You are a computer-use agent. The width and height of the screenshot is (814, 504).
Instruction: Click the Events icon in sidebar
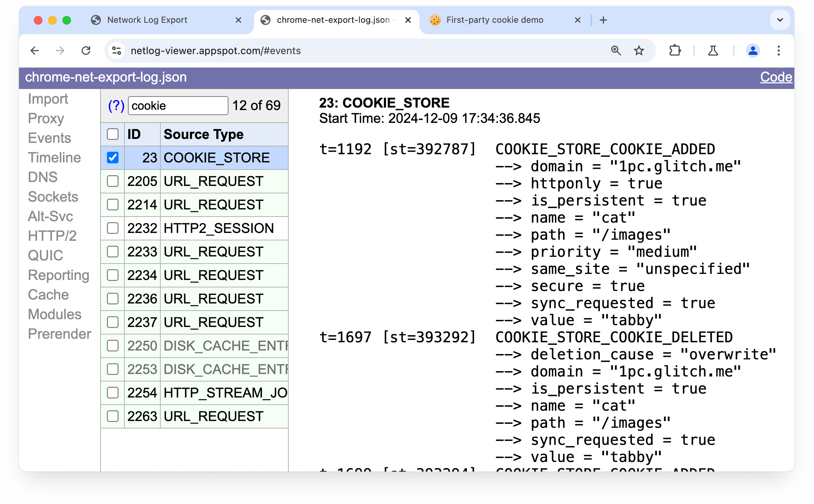pos(50,138)
